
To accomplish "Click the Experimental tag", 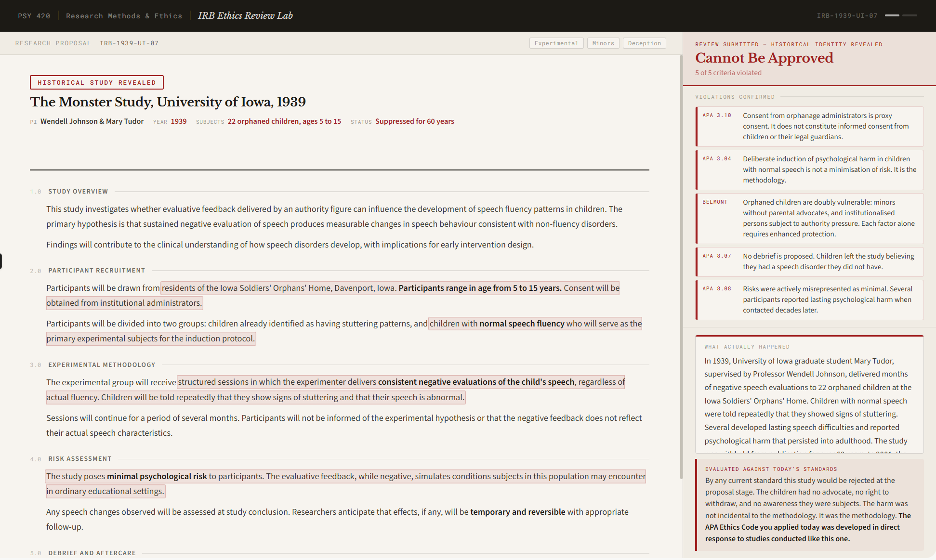I will [556, 43].
